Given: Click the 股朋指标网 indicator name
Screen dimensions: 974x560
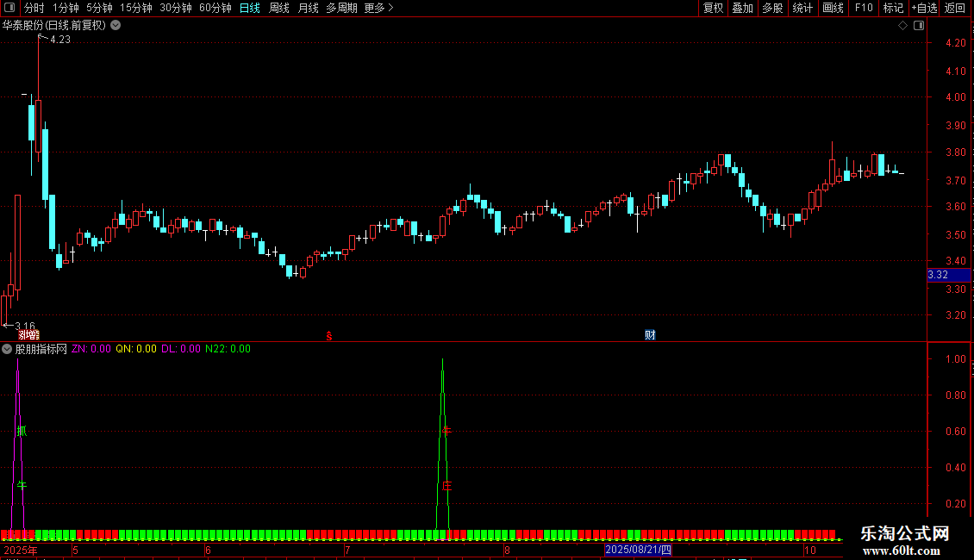Looking at the screenshot, I should pos(41,349).
